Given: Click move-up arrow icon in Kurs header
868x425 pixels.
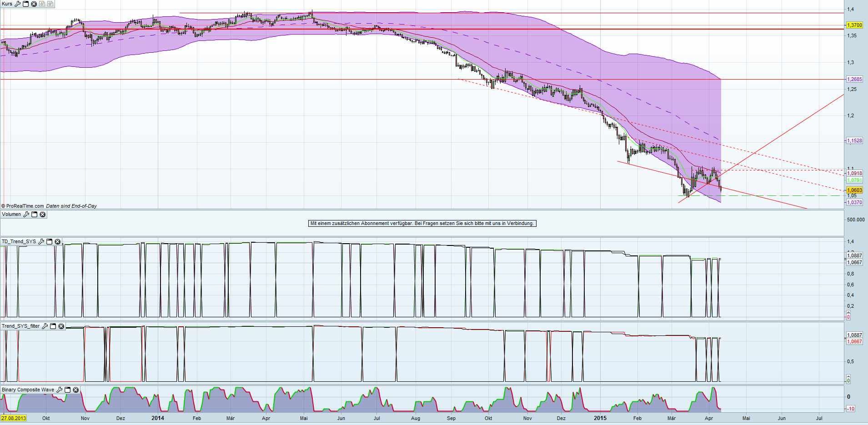Looking at the screenshot, I should click(50, 4).
